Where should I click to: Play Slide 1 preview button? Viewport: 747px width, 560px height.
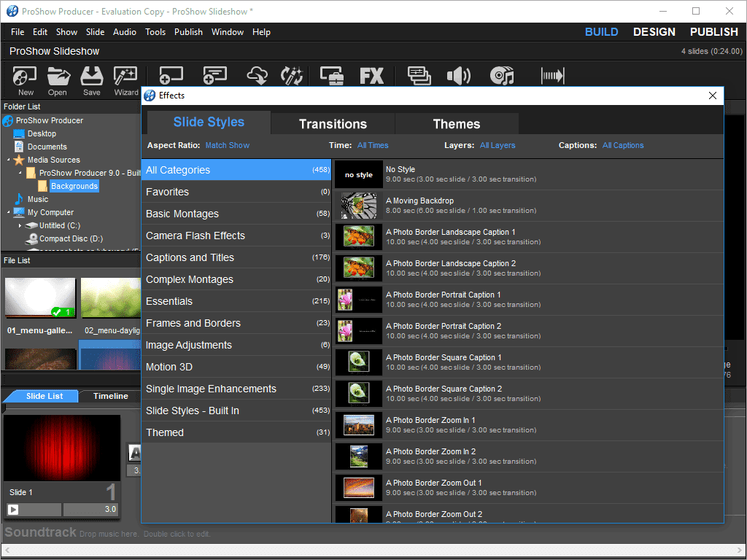click(13, 510)
